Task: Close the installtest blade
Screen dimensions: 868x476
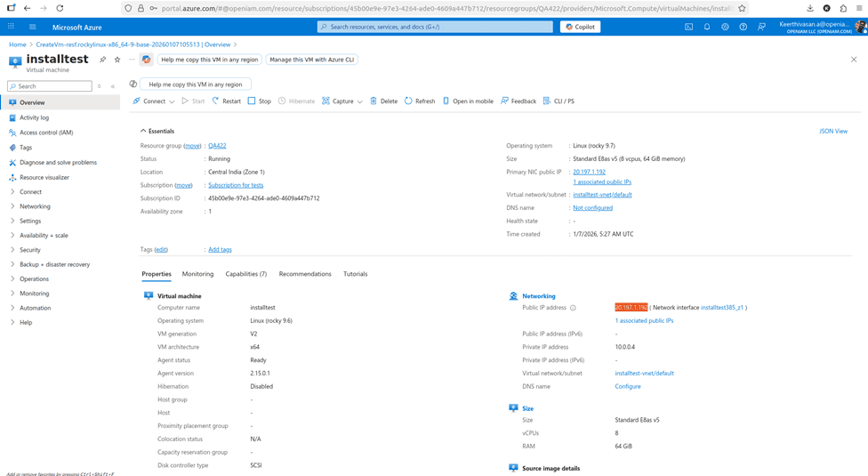Action: (x=854, y=60)
